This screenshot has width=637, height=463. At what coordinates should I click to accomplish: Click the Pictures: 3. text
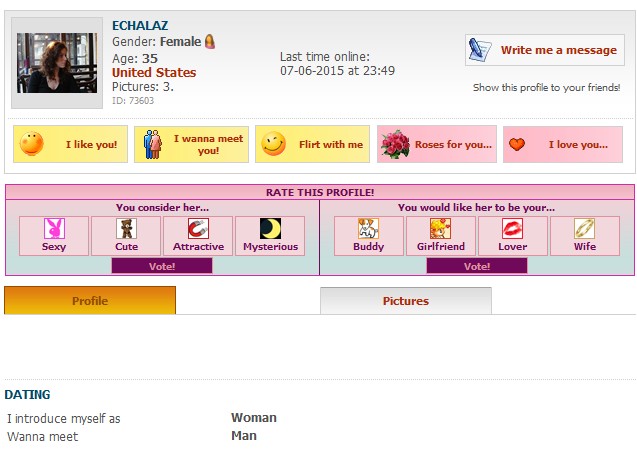pos(143,87)
